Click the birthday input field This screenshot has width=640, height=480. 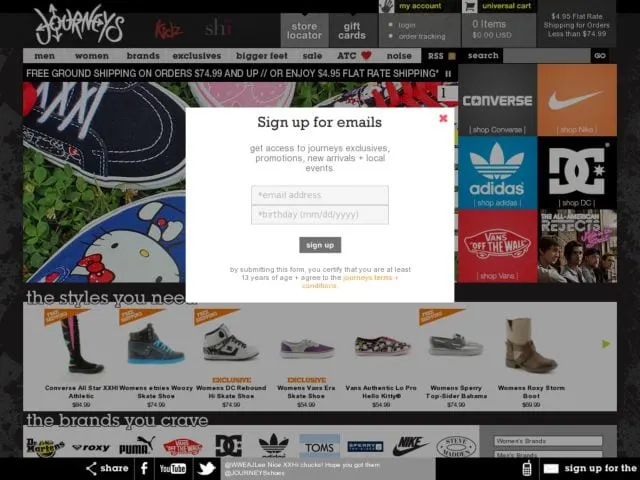point(320,215)
